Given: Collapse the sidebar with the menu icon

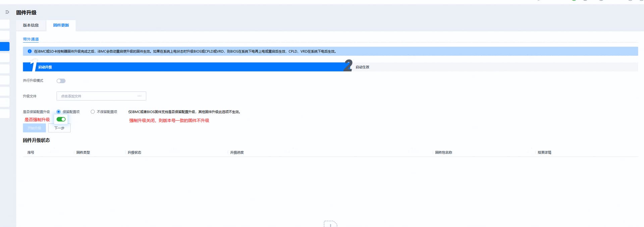Looking at the screenshot, I should click(x=7, y=12).
